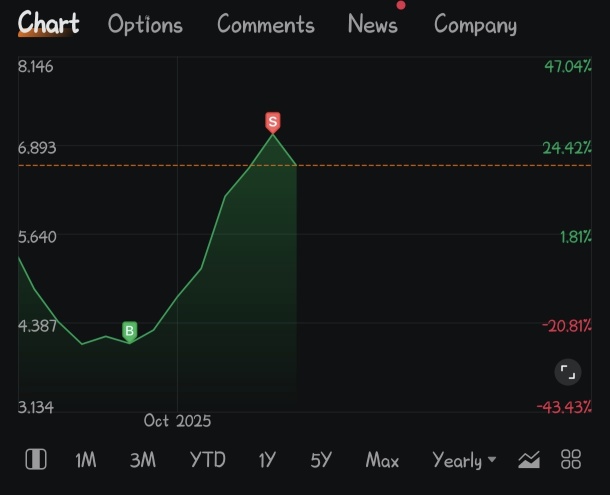610x495 pixels.
Task: Switch range to 1Y
Action: [x=267, y=460]
